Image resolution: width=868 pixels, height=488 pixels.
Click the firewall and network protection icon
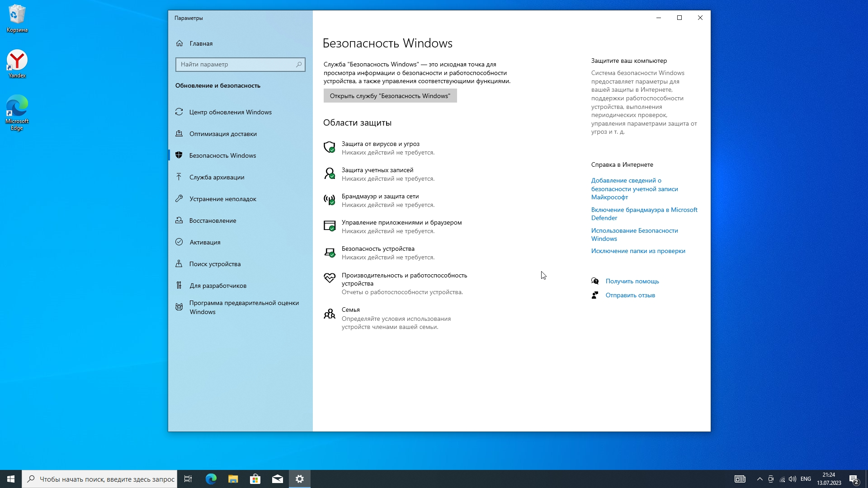(x=330, y=200)
